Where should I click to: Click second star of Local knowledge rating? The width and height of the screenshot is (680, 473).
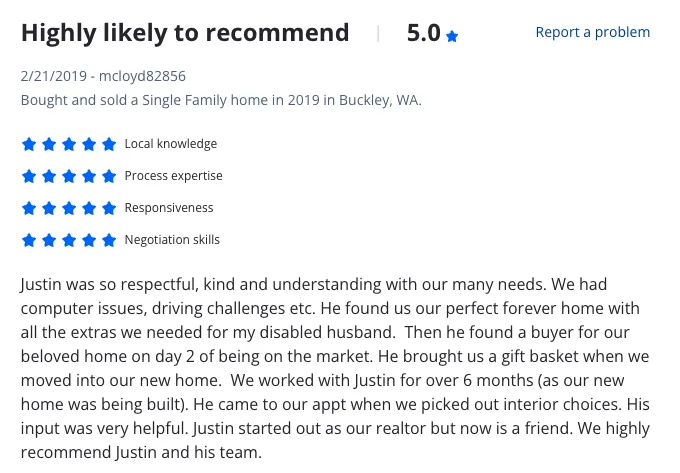[x=49, y=144]
